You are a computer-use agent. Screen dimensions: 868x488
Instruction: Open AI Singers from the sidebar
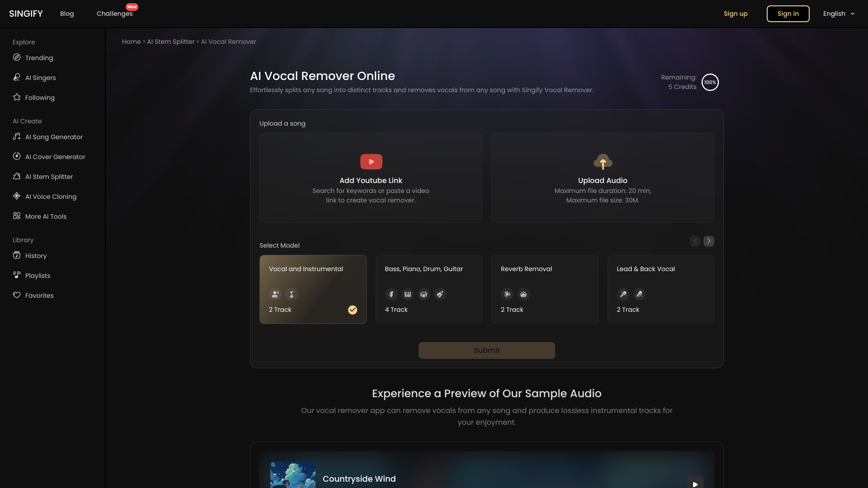pos(40,78)
